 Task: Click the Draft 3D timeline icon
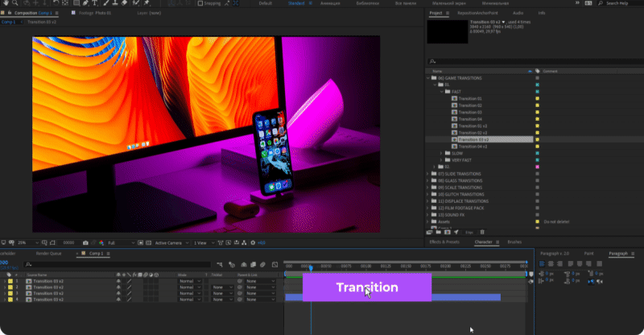(232, 264)
